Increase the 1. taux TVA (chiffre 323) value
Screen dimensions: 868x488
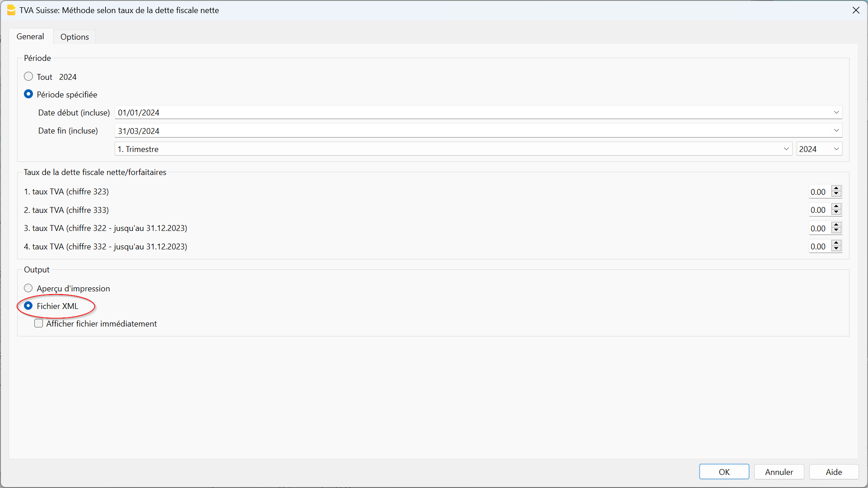836,189
